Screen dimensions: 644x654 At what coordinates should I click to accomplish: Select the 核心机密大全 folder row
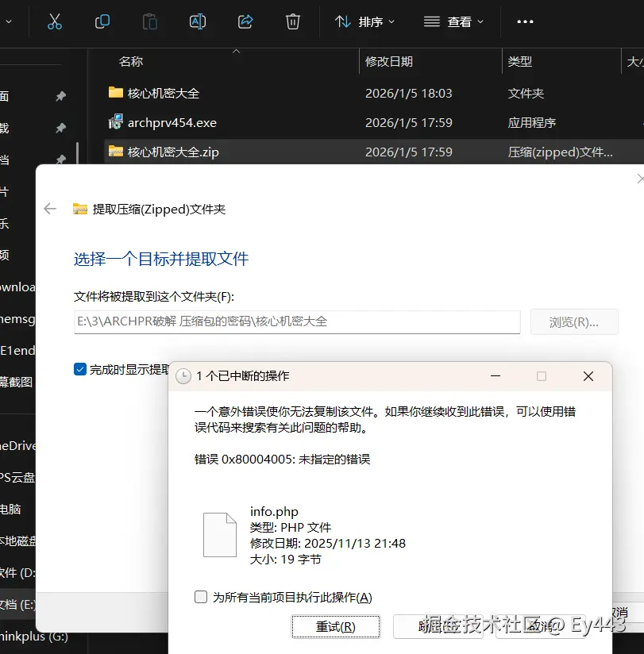[x=373, y=93]
